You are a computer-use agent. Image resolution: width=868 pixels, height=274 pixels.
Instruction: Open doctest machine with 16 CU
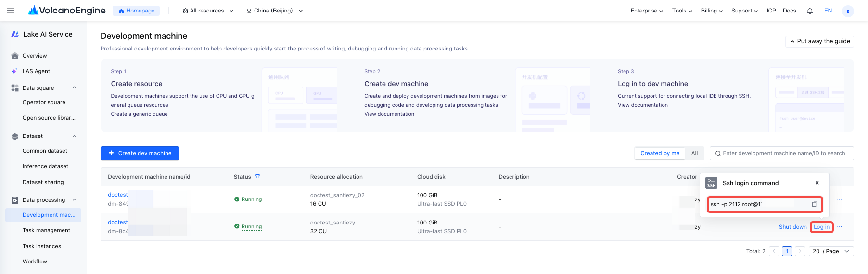(117, 195)
